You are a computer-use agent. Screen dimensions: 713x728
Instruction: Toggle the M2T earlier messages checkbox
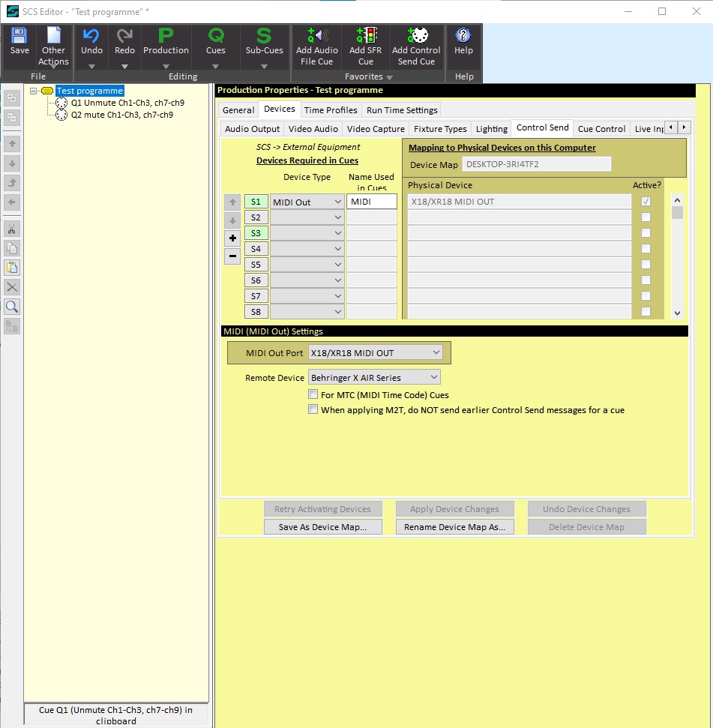tap(313, 410)
